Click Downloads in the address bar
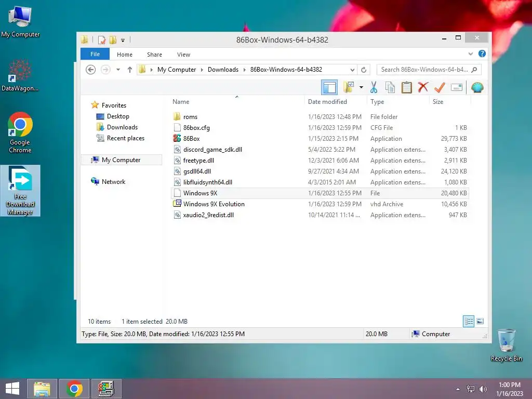The height and width of the screenshot is (399, 532). coord(223,70)
